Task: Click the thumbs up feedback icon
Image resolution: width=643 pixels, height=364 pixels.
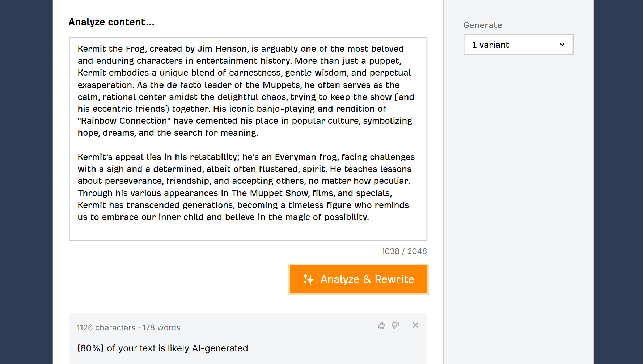Action: (381, 325)
